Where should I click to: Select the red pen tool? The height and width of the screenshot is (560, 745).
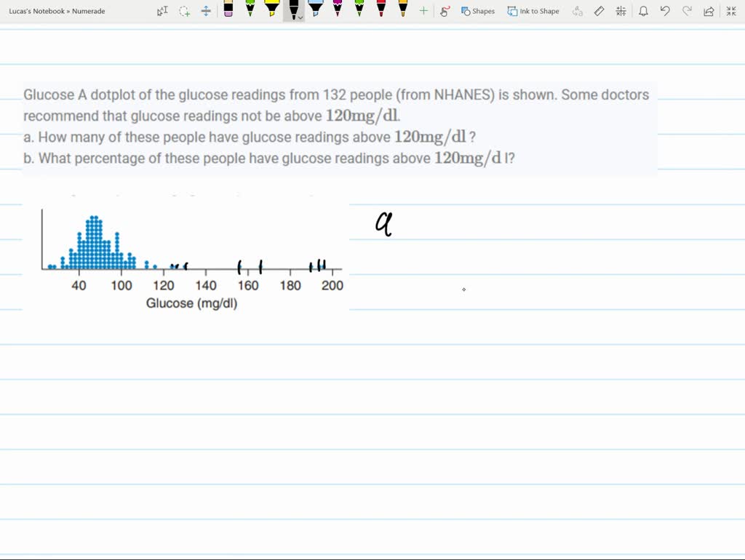coord(381,10)
